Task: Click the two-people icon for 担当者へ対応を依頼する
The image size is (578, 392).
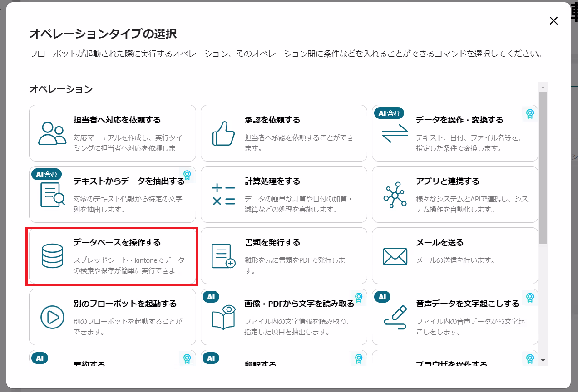Action: click(x=52, y=133)
